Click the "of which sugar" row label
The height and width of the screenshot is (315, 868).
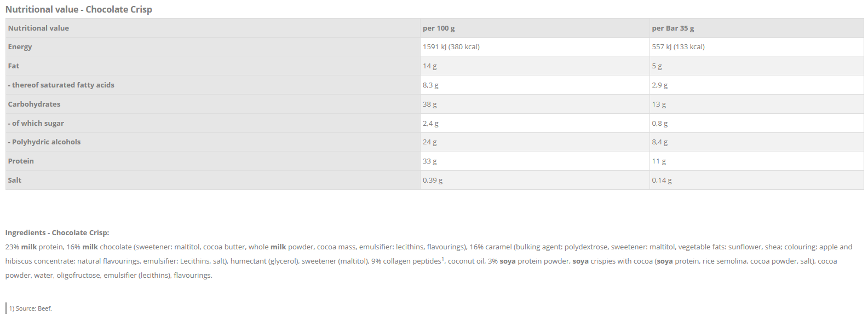[36, 124]
